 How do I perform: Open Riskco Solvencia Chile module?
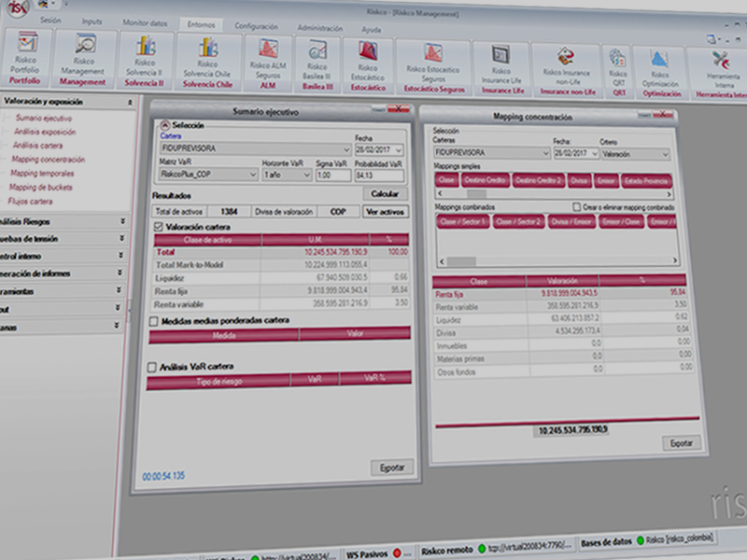coord(208,48)
